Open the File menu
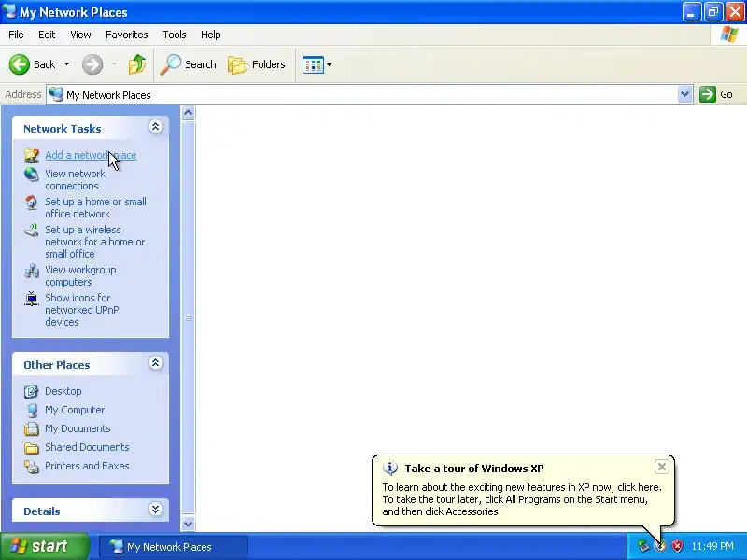The width and height of the screenshot is (747, 560). click(16, 35)
